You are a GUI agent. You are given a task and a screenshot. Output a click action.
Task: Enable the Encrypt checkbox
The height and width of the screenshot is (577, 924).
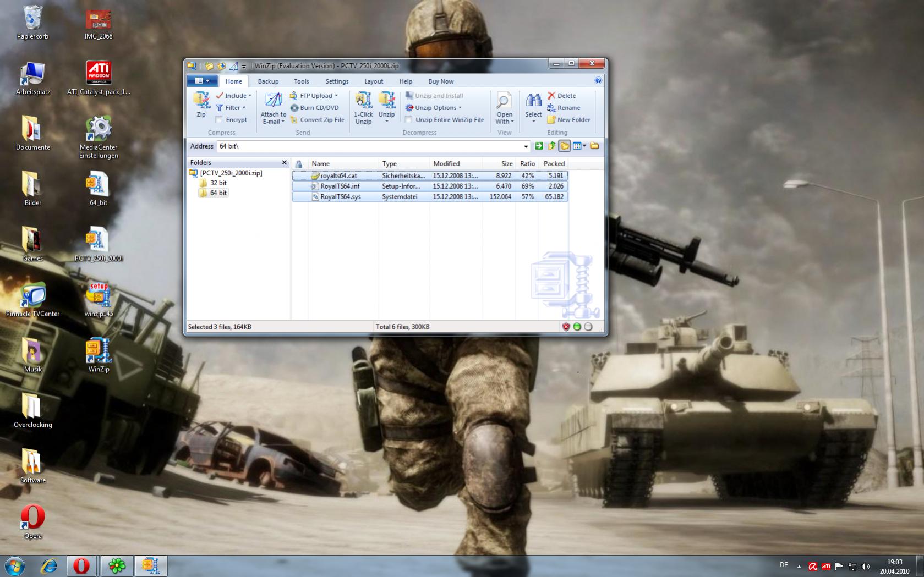pos(219,120)
